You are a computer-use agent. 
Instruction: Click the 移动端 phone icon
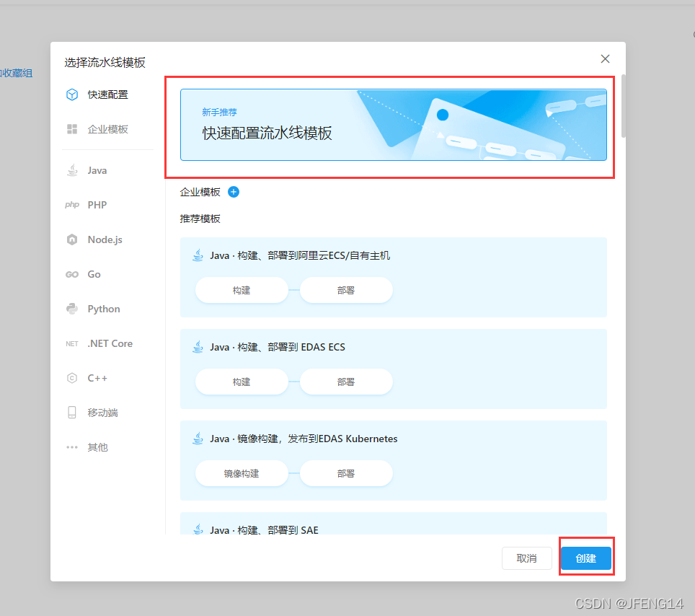tap(72, 413)
